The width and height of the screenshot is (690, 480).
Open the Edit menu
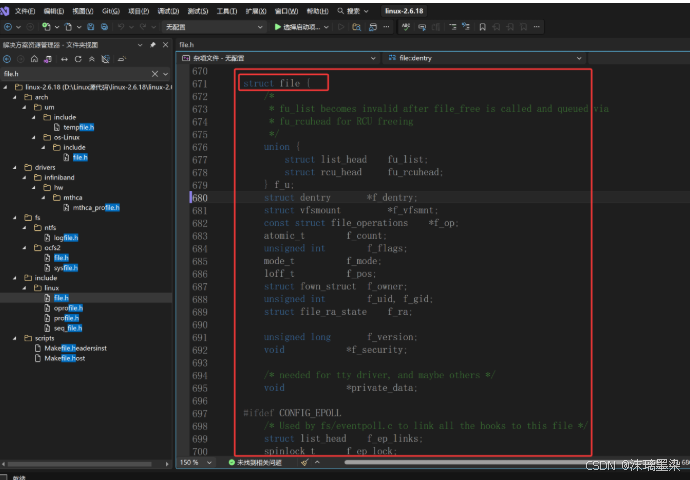(54, 11)
